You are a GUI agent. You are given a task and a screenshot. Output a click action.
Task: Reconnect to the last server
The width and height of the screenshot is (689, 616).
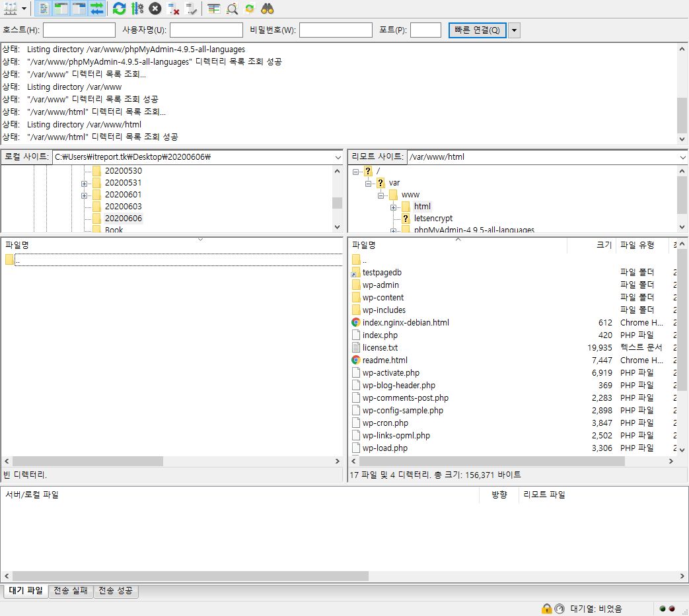(x=191, y=9)
